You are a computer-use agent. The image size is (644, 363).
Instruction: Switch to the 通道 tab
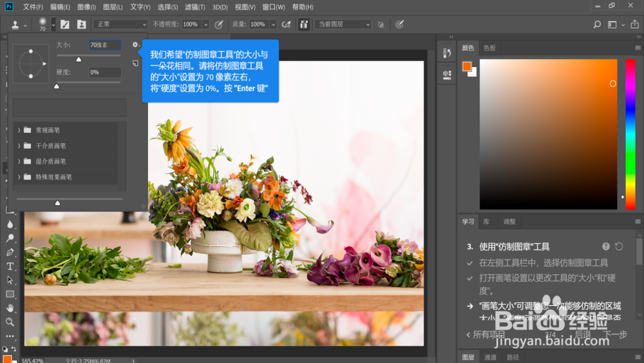pos(490,357)
